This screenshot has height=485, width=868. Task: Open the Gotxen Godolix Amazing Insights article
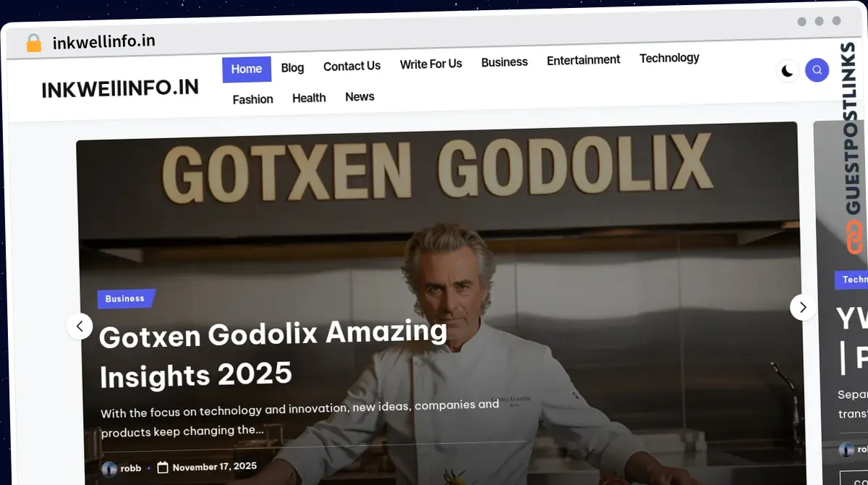[x=273, y=353]
